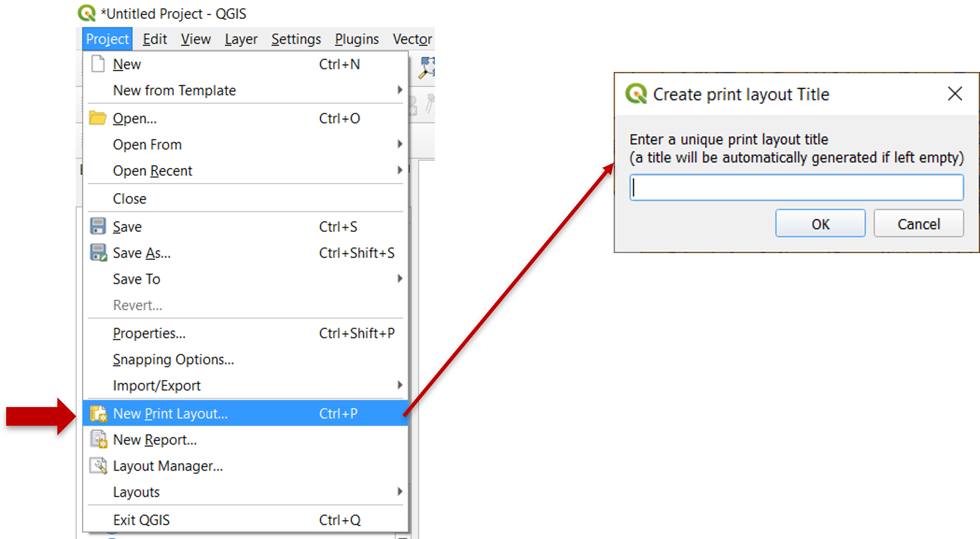Open the Edit menu
The height and width of the screenshot is (539, 980).
155,39
